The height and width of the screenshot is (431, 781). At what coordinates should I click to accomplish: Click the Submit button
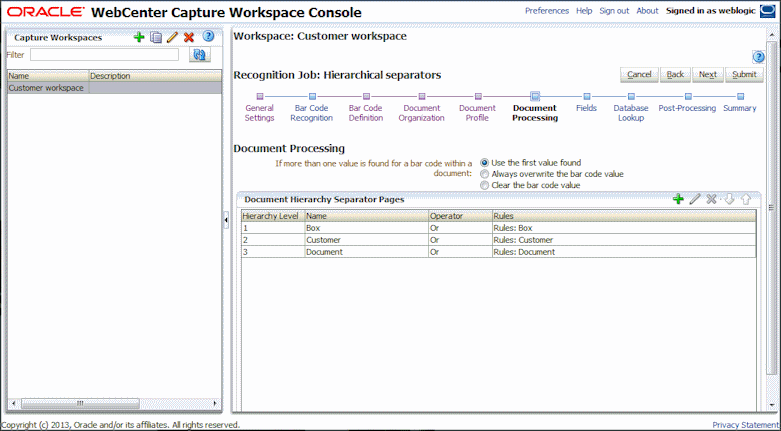pyautogui.click(x=744, y=75)
